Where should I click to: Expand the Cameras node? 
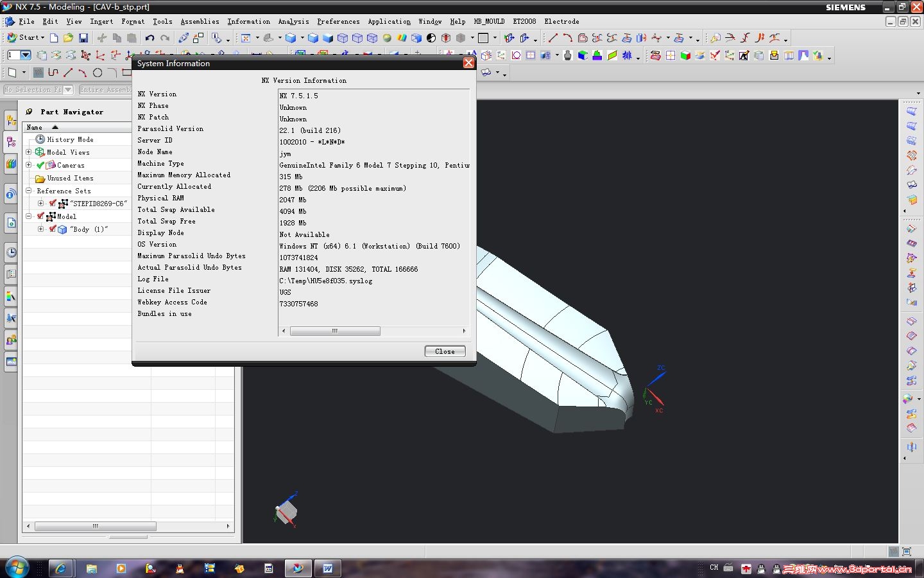(28, 165)
